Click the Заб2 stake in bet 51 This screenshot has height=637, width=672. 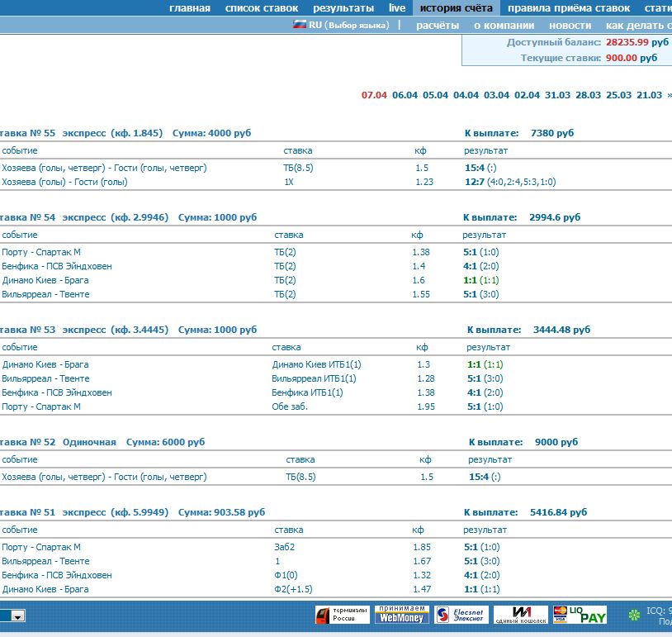pyautogui.click(x=285, y=547)
